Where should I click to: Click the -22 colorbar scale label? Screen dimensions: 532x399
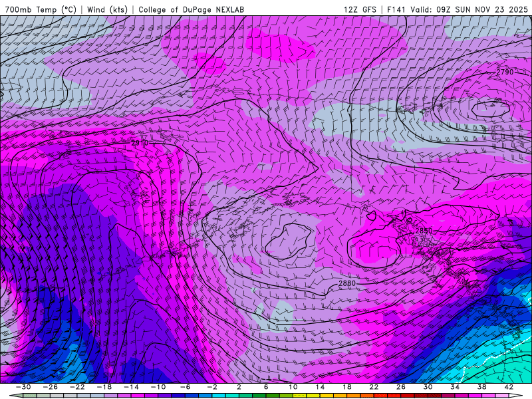(x=77, y=387)
